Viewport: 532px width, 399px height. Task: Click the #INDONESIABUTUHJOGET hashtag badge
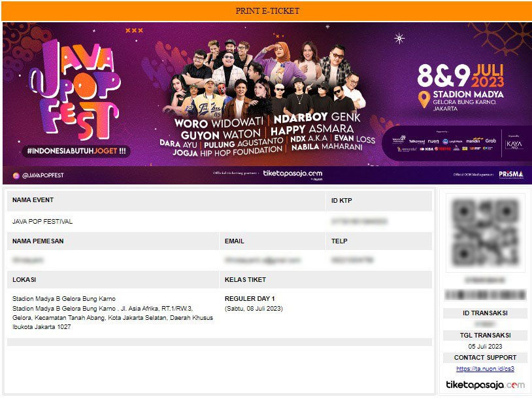[76, 151]
